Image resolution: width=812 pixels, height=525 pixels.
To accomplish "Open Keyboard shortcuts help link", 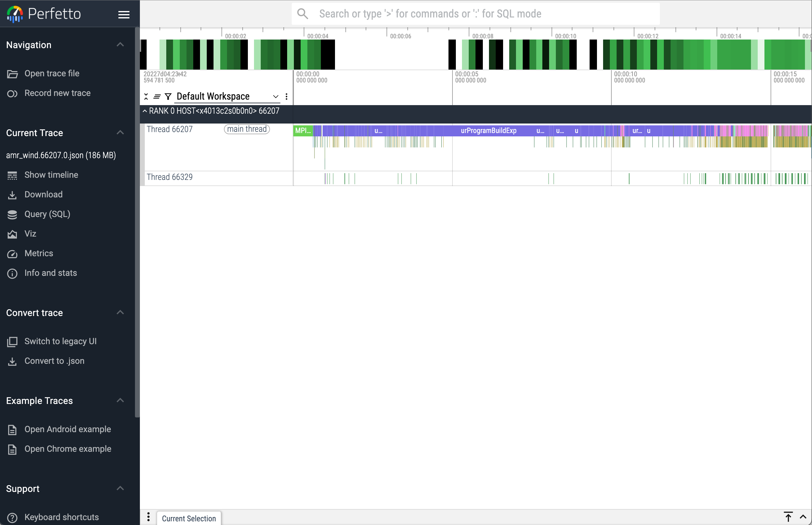I will (x=61, y=518).
